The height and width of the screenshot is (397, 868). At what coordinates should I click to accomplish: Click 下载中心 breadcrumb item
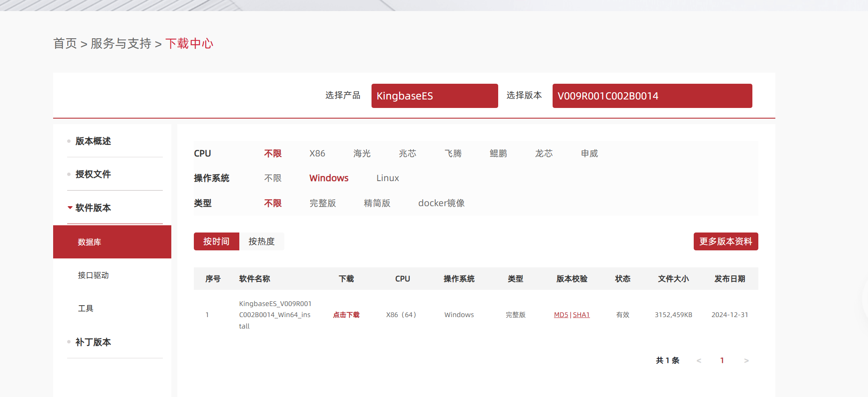pyautogui.click(x=189, y=43)
